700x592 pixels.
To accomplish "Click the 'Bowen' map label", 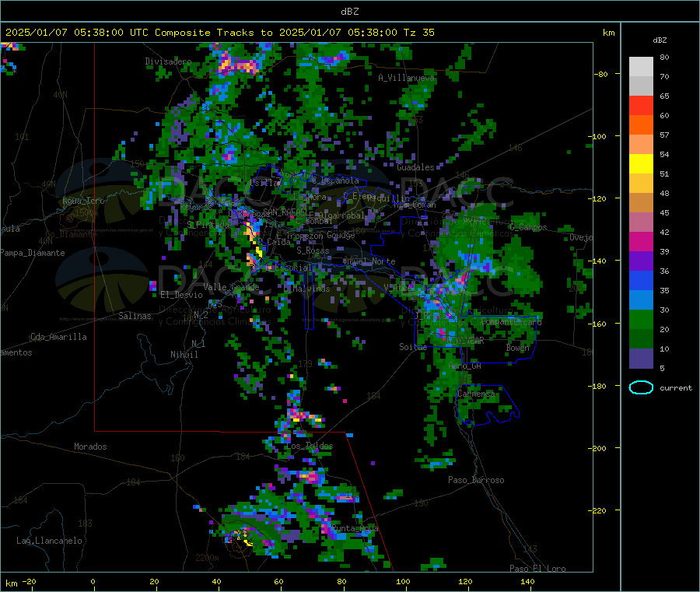I will click(518, 348).
